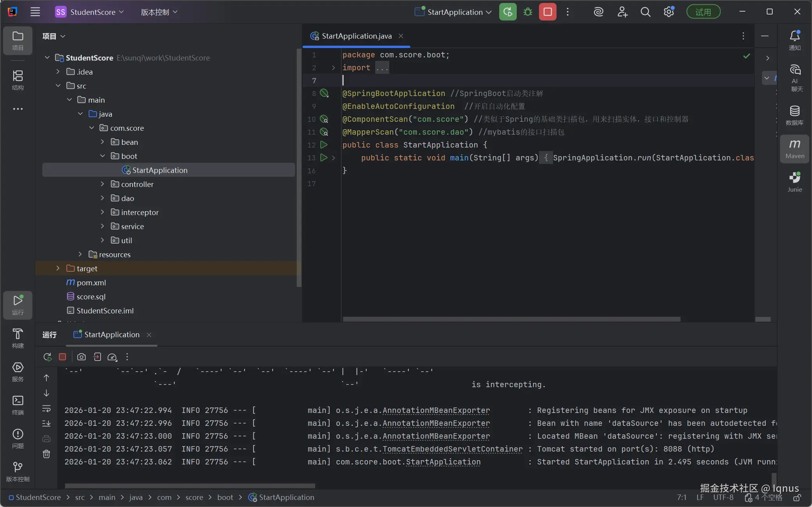Select pom.xml in project tree
Viewport: 812px width, 507px height.
[x=91, y=283]
